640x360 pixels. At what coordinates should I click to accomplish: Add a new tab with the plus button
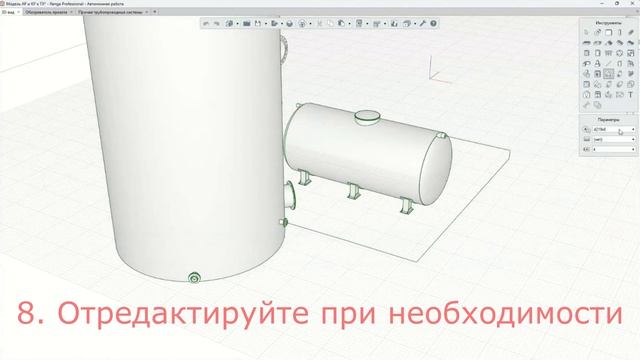tap(155, 12)
